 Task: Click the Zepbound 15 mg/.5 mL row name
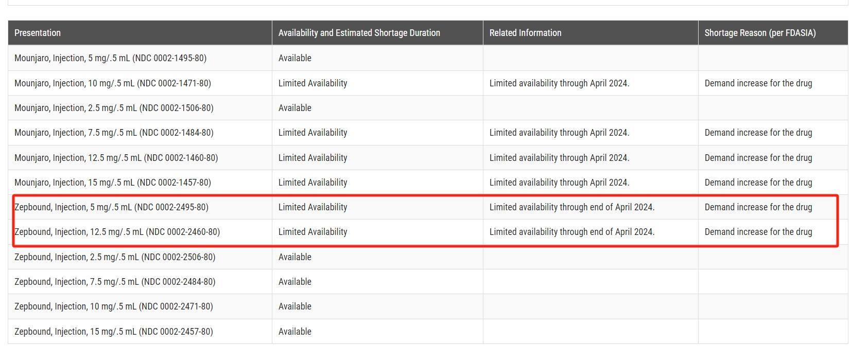pyautogui.click(x=113, y=332)
